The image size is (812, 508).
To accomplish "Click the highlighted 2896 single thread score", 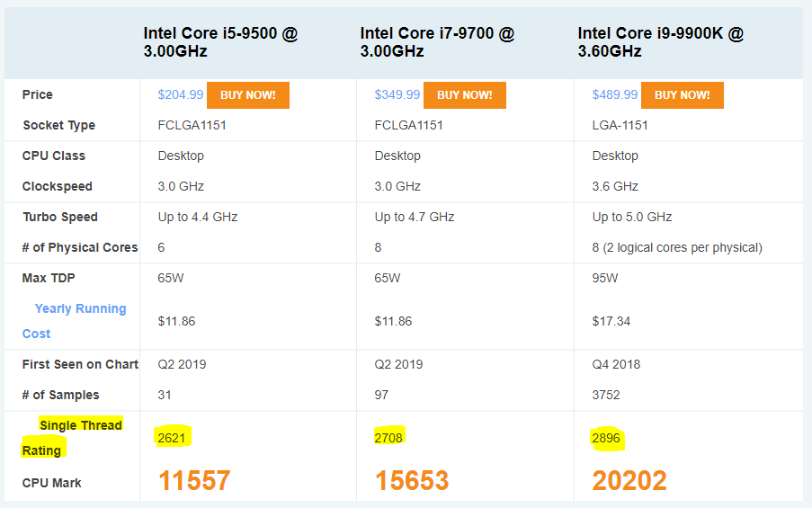I will [607, 438].
